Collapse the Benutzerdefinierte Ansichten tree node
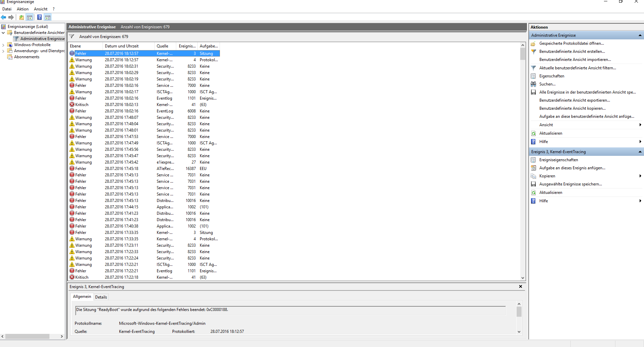The height and width of the screenshot is (347, 644). pyautogui.click(x=3, y=33)
